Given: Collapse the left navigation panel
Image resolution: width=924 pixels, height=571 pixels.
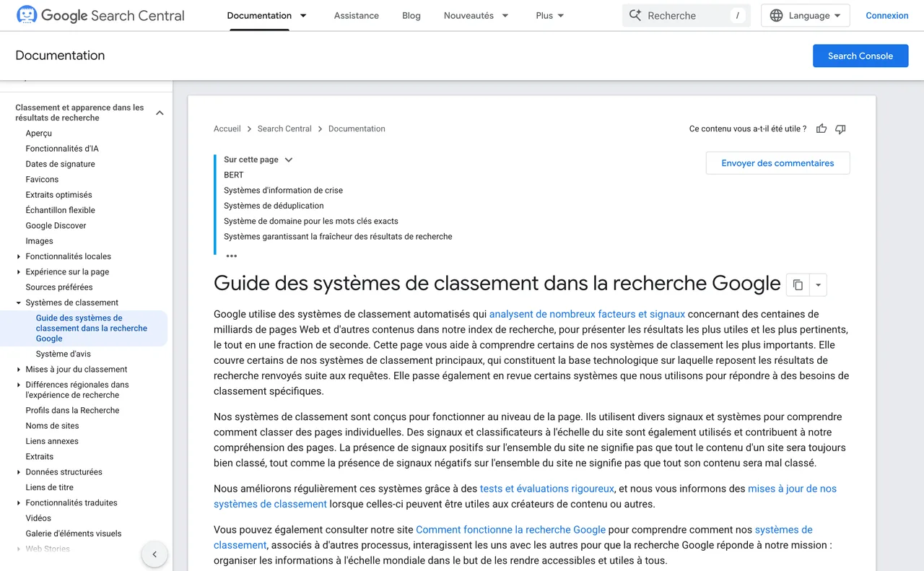Looking at the screenshot, I should [x=154, y=554].
